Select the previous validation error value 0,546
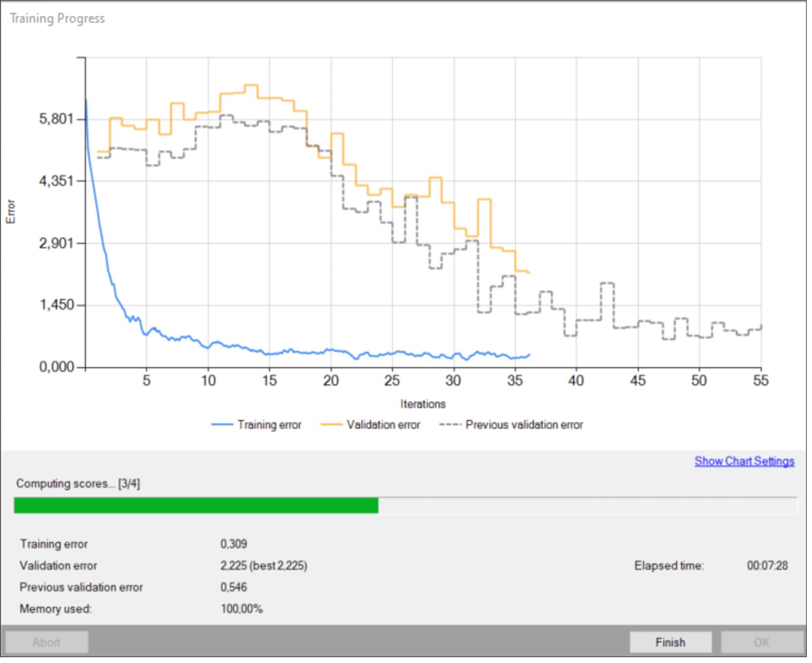812x663 pixels. [233, 587]
